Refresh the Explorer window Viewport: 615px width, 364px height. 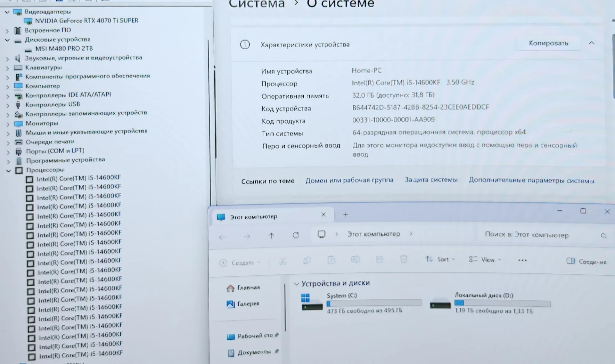[296, 235]
